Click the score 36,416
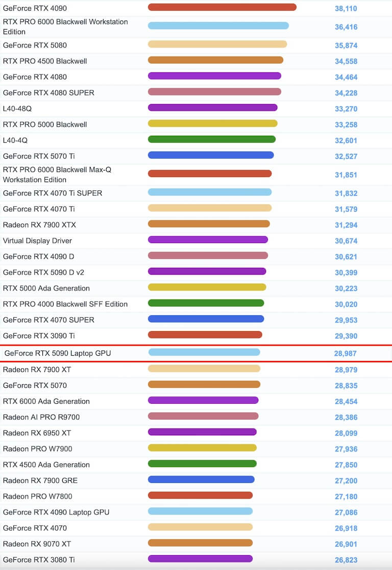392x570 pixels. point(346,27)
